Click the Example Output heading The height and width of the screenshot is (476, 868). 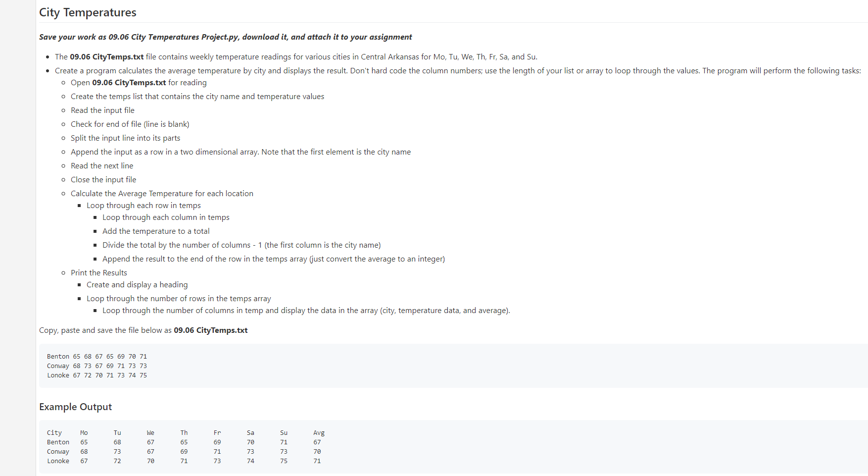click(75, 407)
